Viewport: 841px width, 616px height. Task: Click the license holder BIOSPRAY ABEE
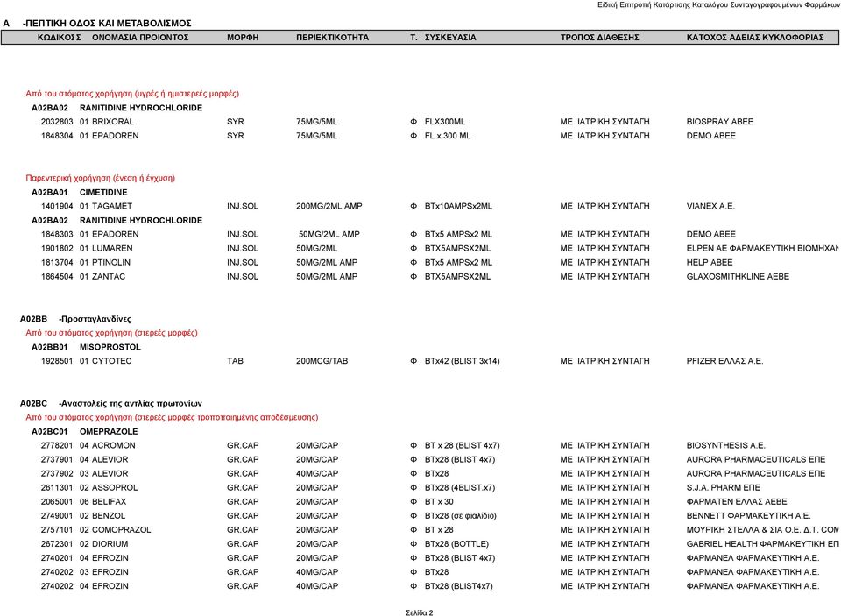(x=720, y=122)
